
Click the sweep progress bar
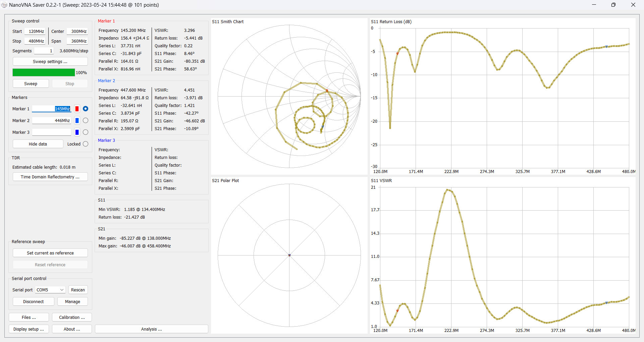click(44, 72)
